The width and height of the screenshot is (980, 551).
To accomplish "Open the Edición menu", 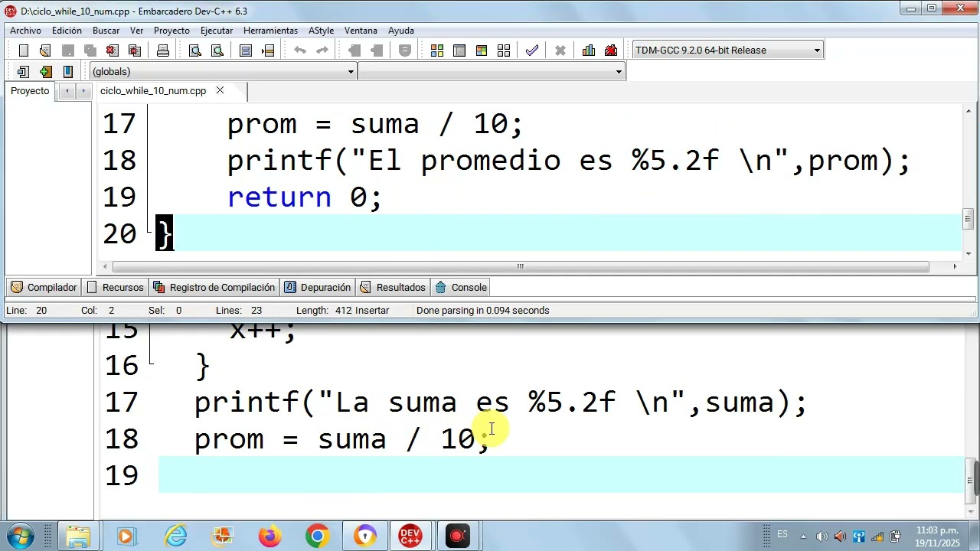I will click(67, 31).
